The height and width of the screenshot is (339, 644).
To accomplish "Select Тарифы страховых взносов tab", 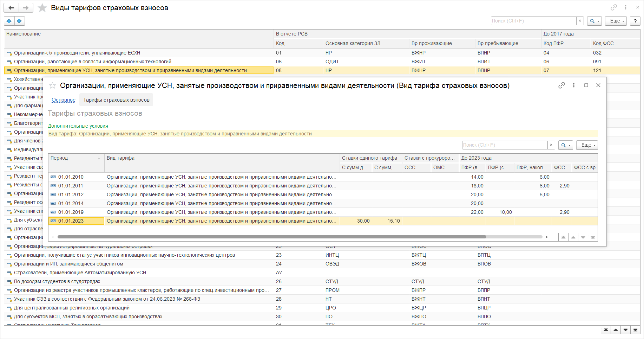I will click(x=116, y=100).
